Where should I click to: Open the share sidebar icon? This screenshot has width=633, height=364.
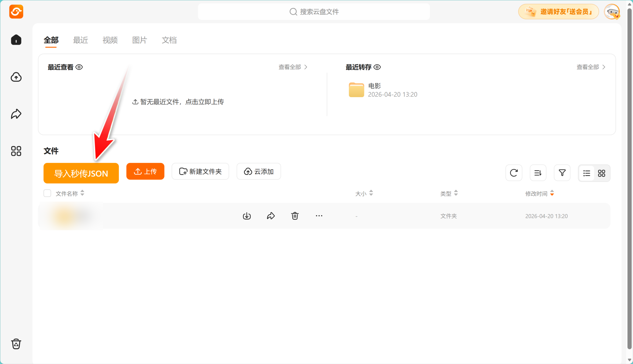coord(16,114)
